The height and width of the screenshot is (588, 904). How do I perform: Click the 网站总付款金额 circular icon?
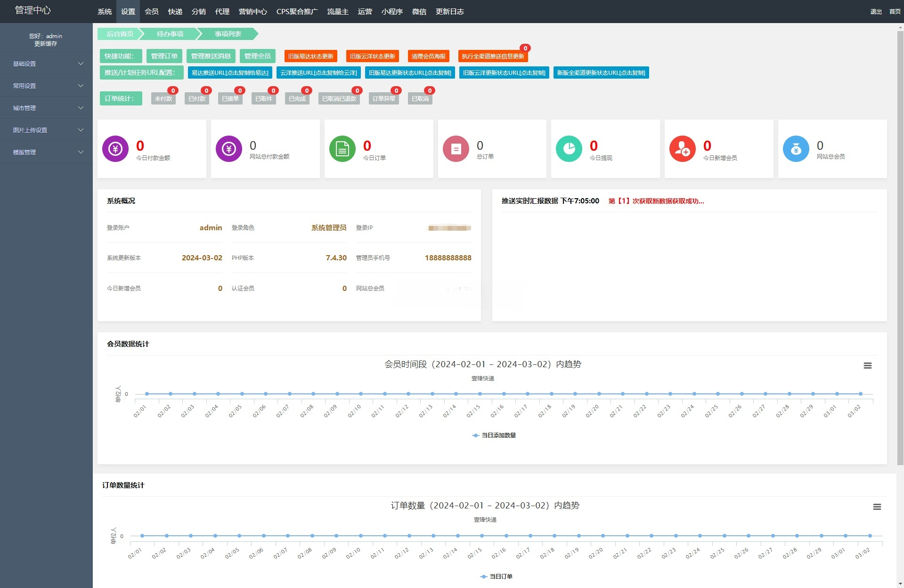[228, 149]
